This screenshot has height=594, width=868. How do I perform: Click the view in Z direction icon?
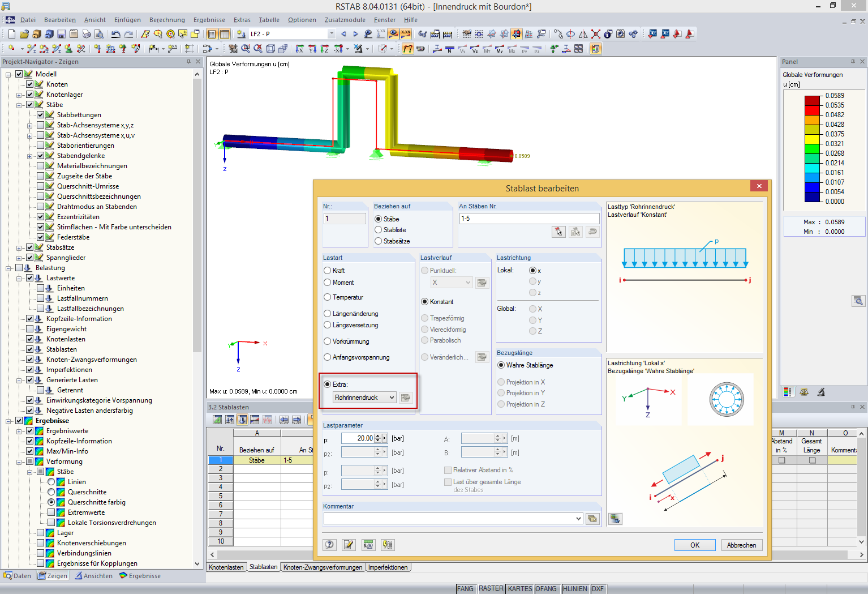[325, 49]
